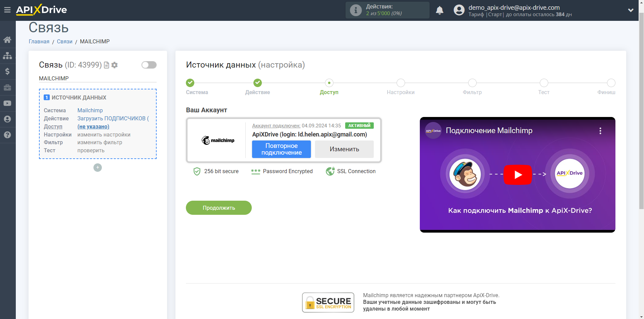Click the demo_apix-drive account email text
This screenshot has height=319, width=644.
(x=514, y=7)
